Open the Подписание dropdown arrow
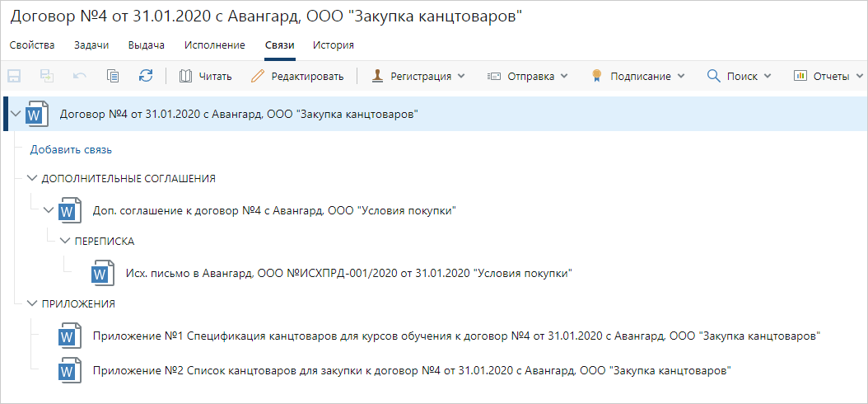 681,77
